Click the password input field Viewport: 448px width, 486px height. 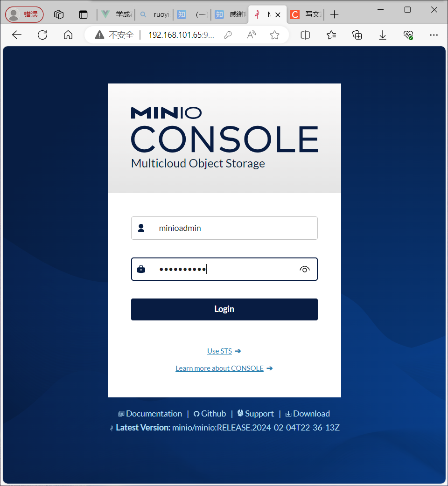click(x=224, y=269)
